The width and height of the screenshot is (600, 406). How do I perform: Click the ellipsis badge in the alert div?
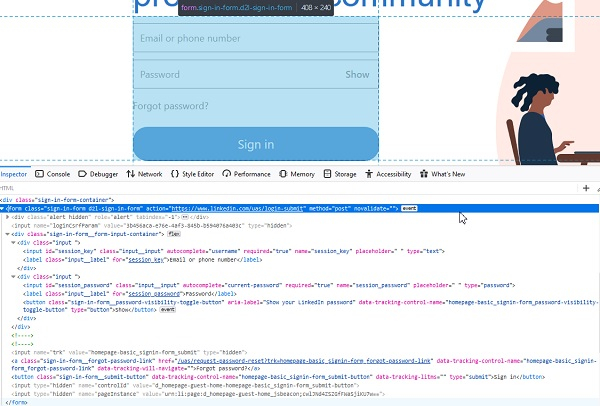point(185,217)
